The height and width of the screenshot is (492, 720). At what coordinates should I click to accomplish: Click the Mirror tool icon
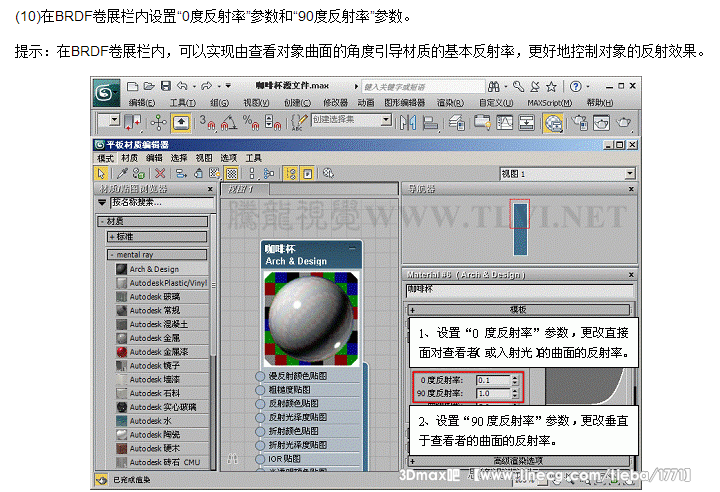pos(408,123)
